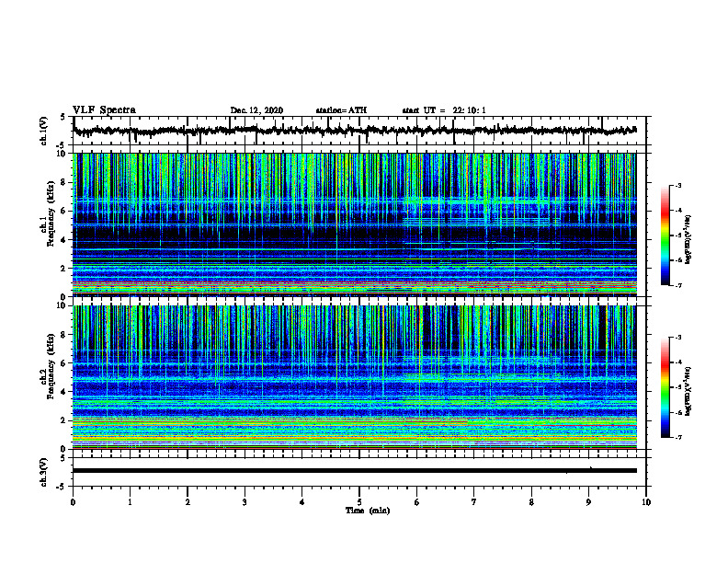Click time axis tick label "6"
Image resolution: width=728 pixels, height=563 pixels.
pos(417,502)
